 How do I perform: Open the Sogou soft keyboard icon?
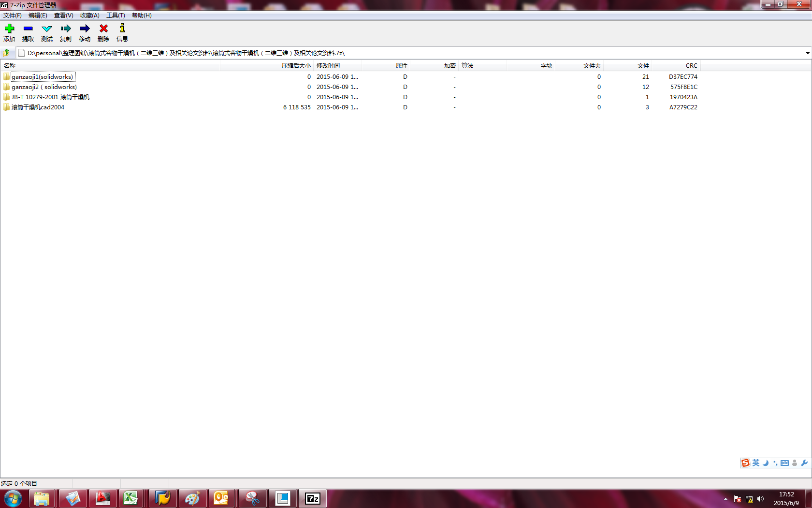pos(785,463)
